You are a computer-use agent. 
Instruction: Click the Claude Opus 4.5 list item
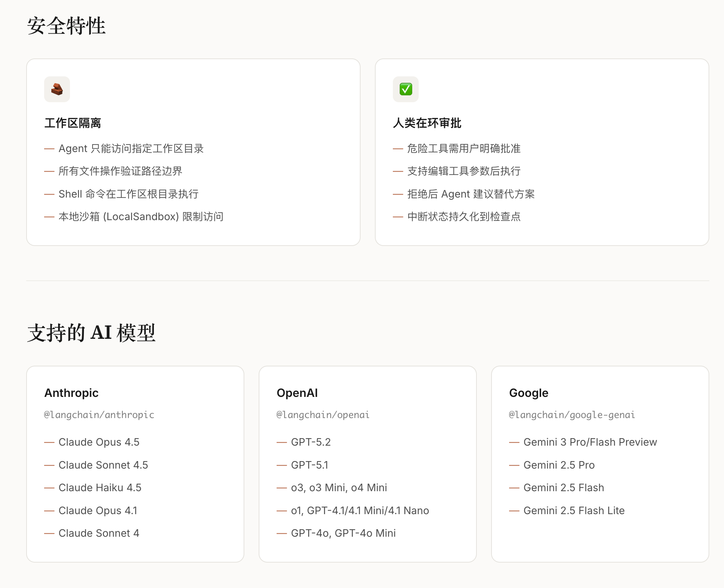(99, 442)
